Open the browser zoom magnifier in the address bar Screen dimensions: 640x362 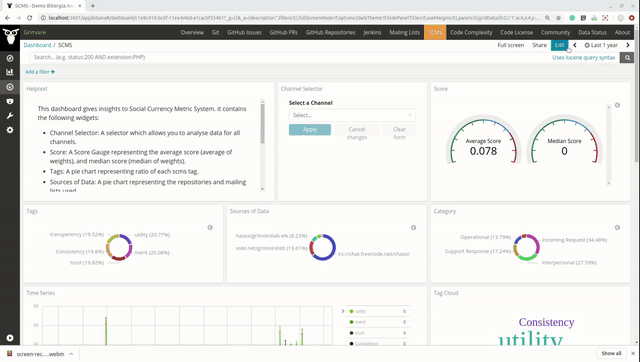(x=547, y=18)
